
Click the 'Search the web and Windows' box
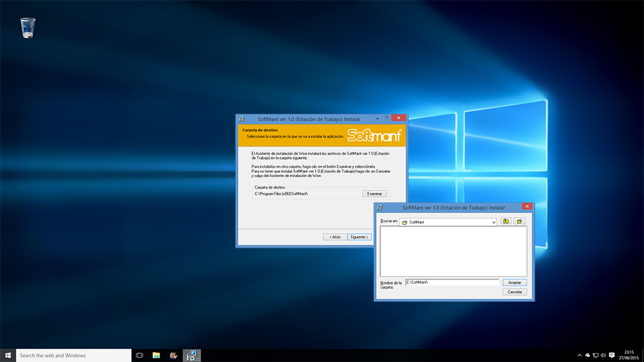pyautogui.click(x=73, y=355)
